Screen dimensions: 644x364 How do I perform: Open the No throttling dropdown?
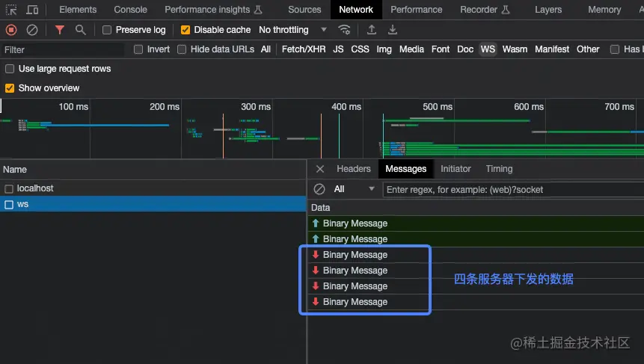[x=292, y=30]
